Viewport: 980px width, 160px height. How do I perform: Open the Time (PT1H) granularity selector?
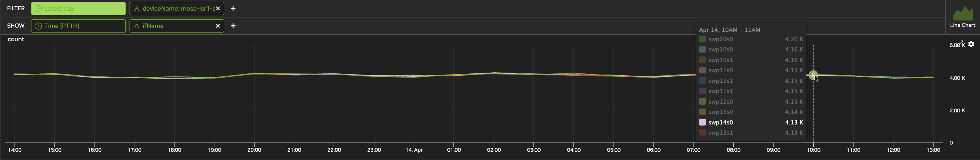click(78, 26)
